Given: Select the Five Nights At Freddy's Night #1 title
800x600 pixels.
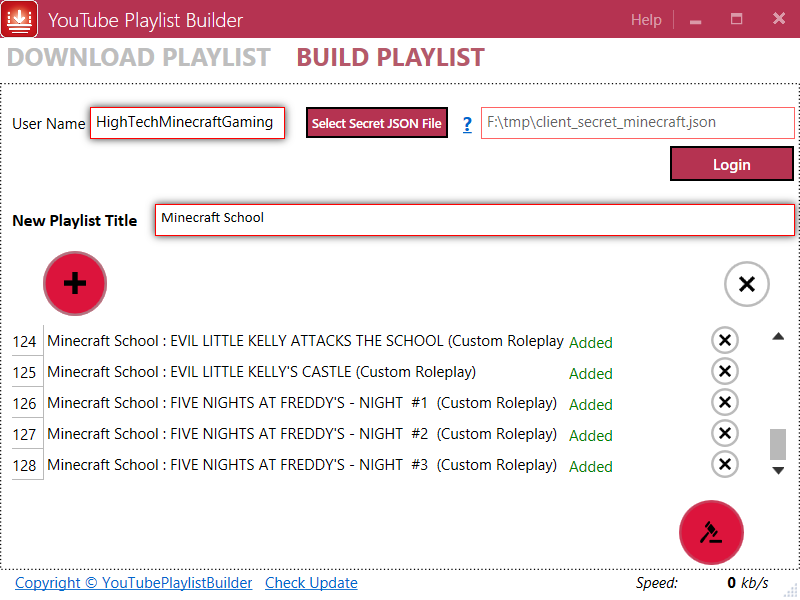Looking at the screenshot, I should pyautogui.click(x=302, y=403).
